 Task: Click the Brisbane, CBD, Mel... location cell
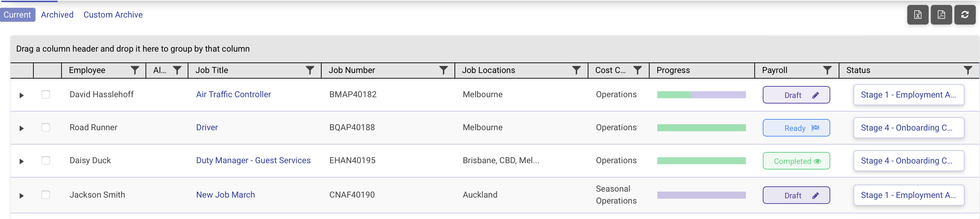click(x=501, y=160)
